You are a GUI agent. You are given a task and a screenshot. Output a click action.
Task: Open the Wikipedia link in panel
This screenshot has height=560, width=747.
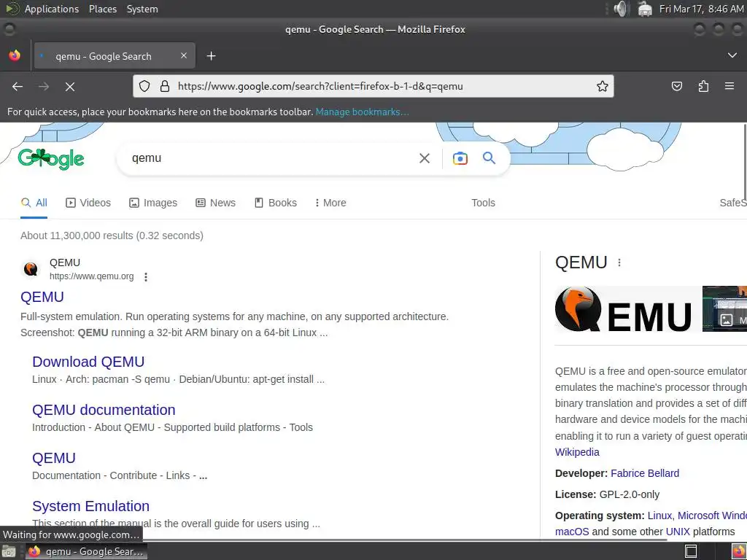click(577, 452)
